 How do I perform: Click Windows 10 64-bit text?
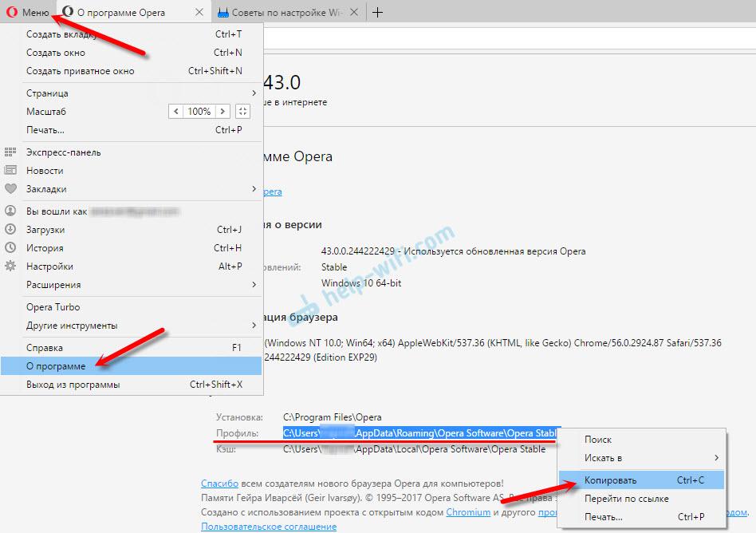361,283
